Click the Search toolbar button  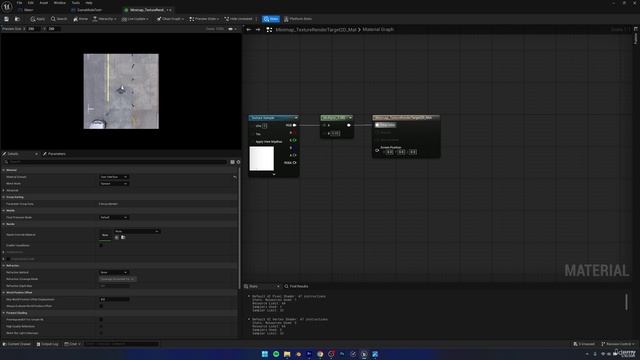pyautogui.click(x=59, y=19)
